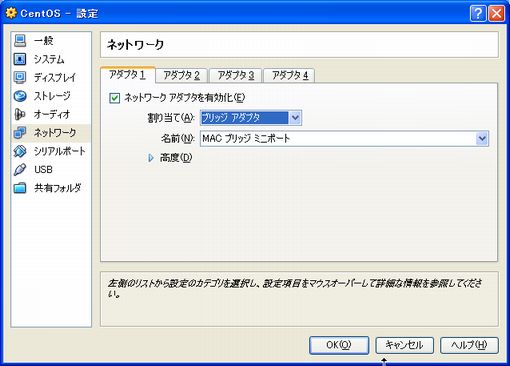Open the 割り当て dropdown arrow

[x=295, y=118]
